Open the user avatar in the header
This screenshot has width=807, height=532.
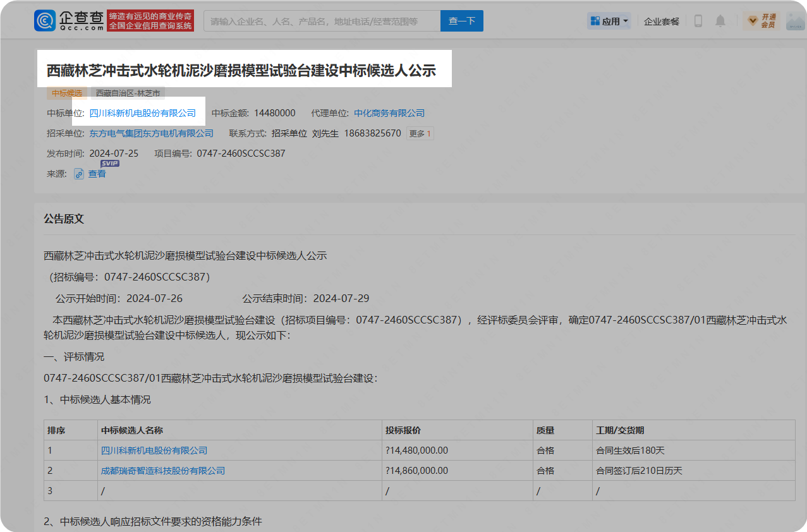click(x=796, y=21)
